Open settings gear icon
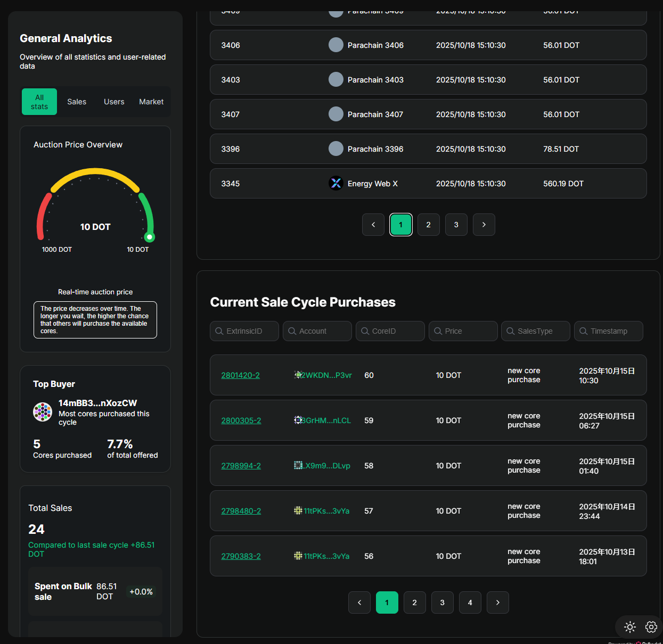 (651, 627)
